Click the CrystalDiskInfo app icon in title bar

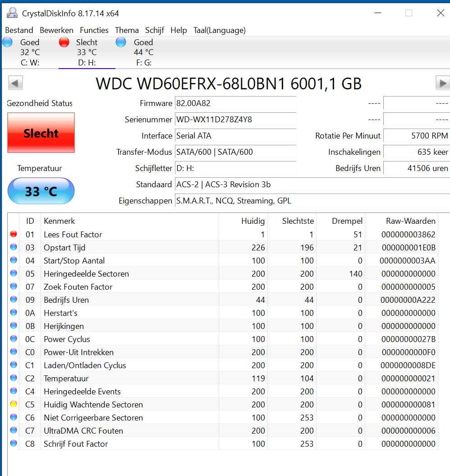click(x=12, y=13)
